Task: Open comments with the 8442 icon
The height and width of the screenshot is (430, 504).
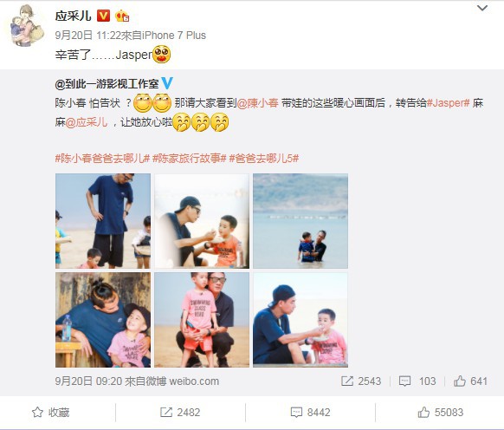Action: pos(310,413)
